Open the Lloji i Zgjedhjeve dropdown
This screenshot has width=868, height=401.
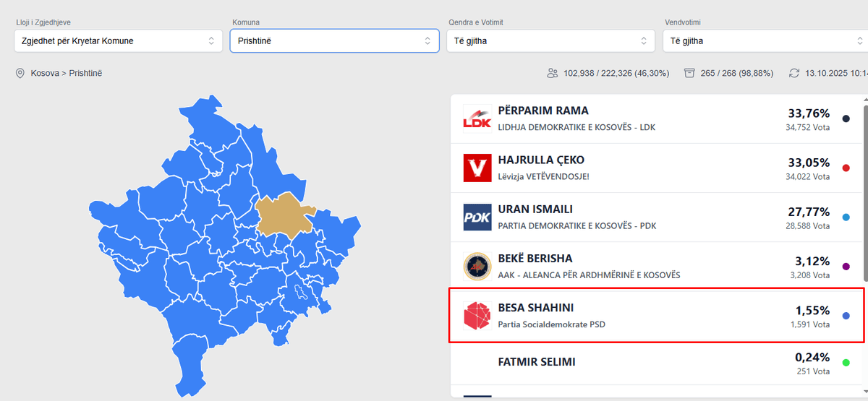(119, 41)
